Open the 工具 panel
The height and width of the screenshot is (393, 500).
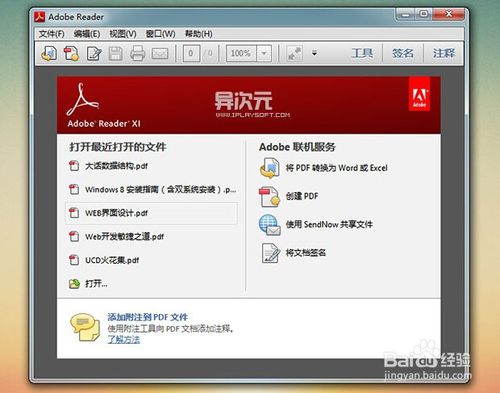click(362, 53)
